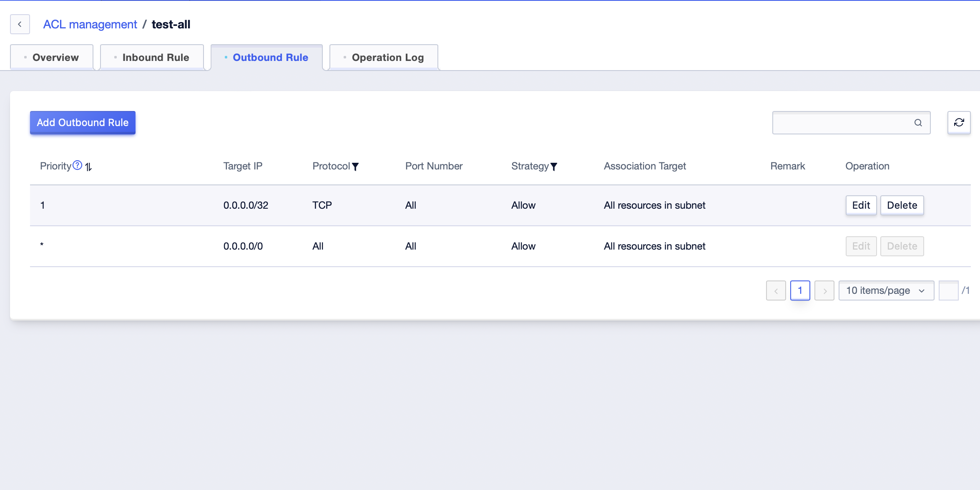The height and width of the screenshot is (490, 980).
Task: Focus the rule search input field
Action: 851,123
